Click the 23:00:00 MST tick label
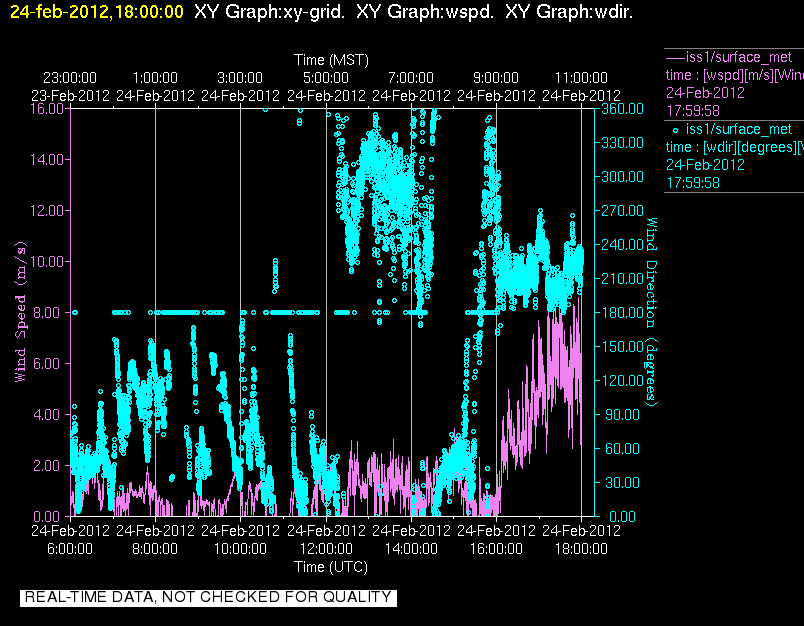The width and height of the screenshot is (804, 626). (x=70, y=78)
